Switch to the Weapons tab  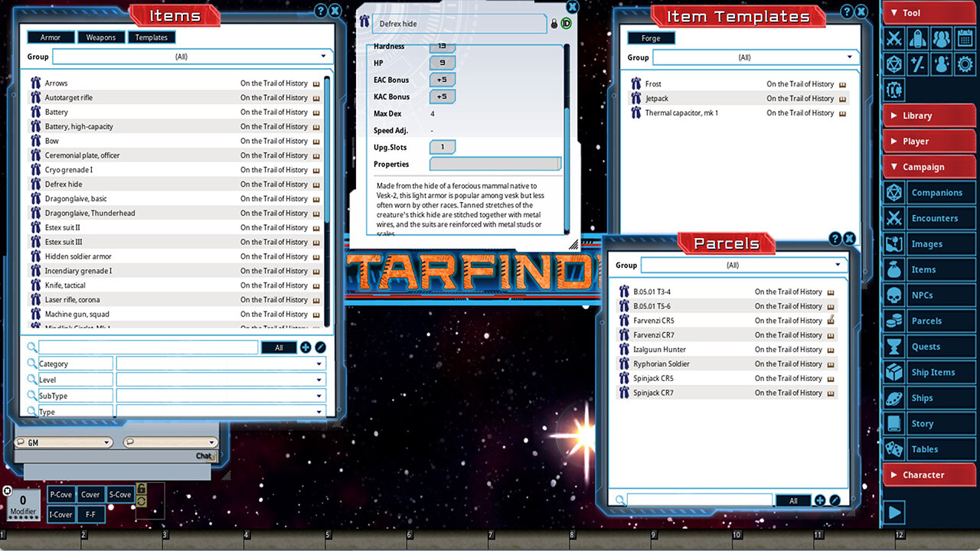(x=101, y=37)
